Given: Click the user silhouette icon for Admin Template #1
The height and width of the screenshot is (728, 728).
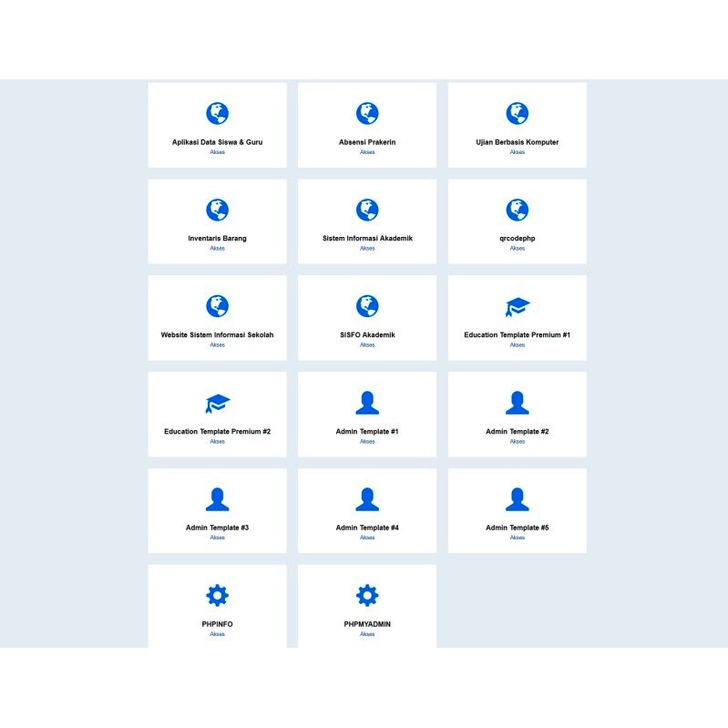Looking at the screenshot, I should (x=367, y=403).
